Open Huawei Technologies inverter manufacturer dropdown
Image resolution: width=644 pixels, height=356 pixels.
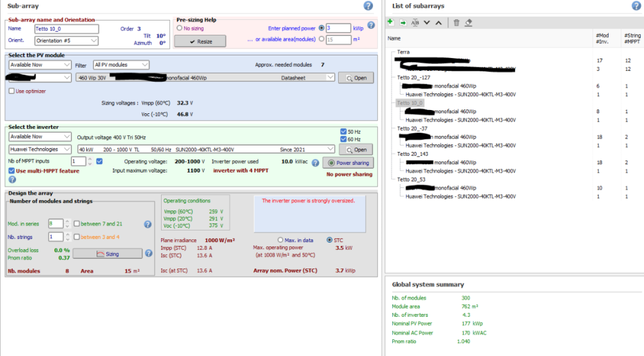tap(40, 149)
